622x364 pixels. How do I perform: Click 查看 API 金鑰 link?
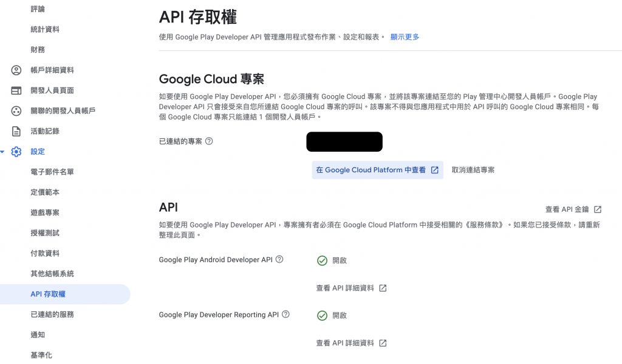[567, 209]
